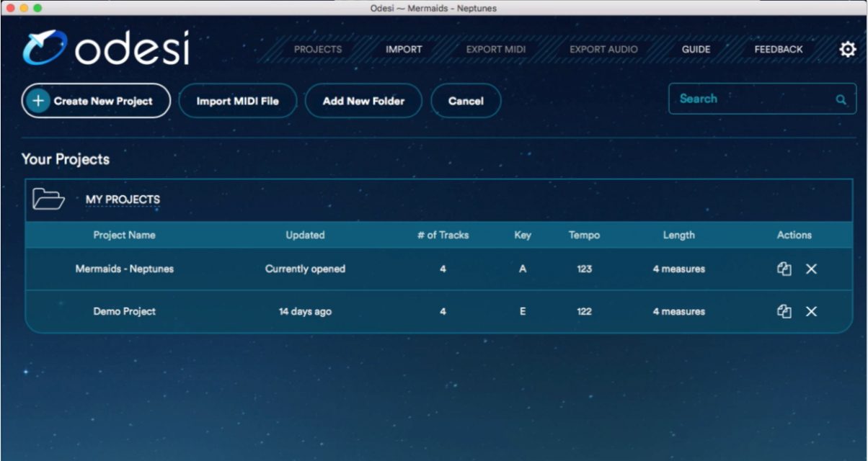Image resolution: width=868 pixels, height=461 pixels.
Task: Click tempo value 123
Action: (x=584, y=269)
